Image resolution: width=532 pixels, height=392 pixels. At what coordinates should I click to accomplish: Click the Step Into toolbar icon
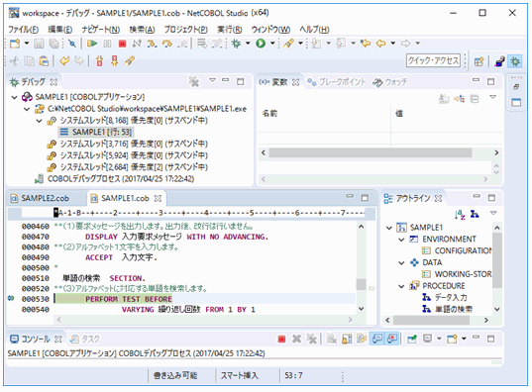click(x=152, y=44)
